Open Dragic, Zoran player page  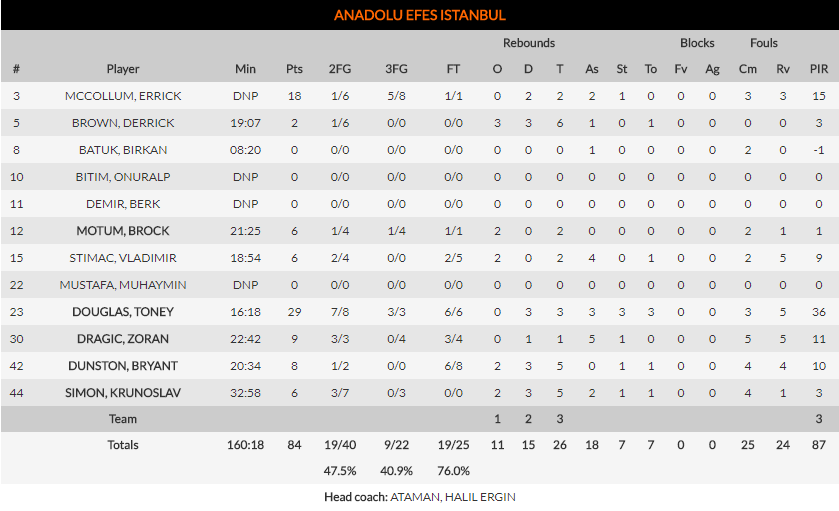[123, 339]
